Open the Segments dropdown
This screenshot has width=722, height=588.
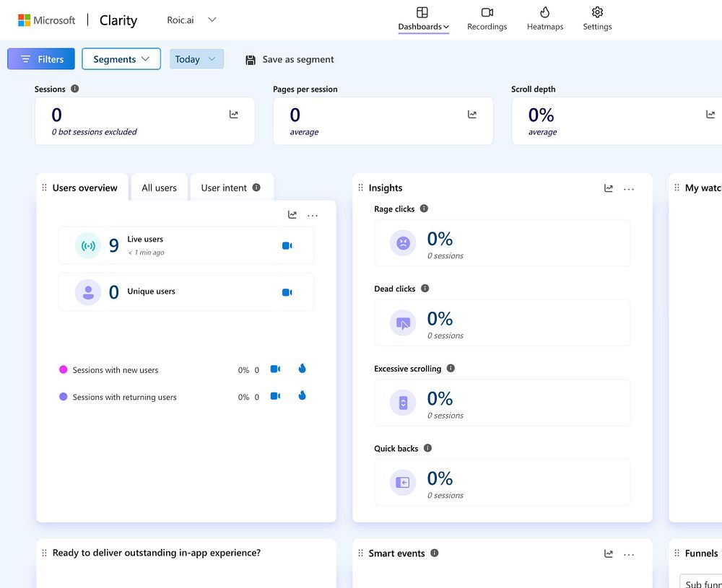pyautogui.click(x=121, y=59)
